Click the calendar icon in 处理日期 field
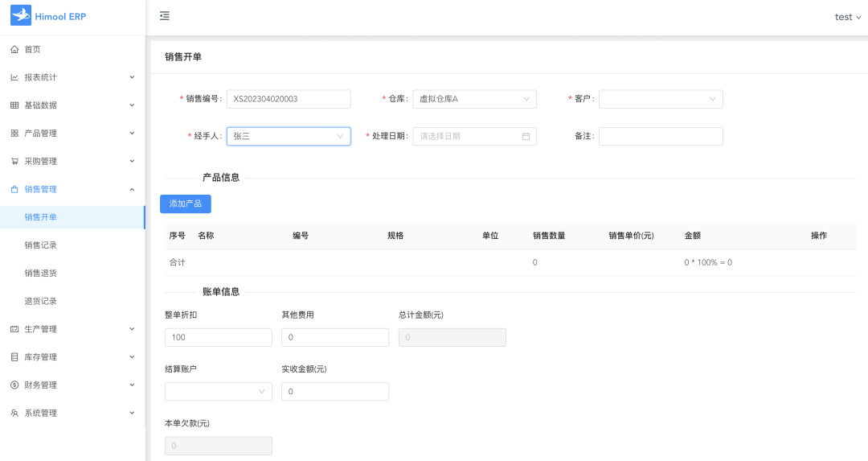868x461 pixels. pos(526,137)
